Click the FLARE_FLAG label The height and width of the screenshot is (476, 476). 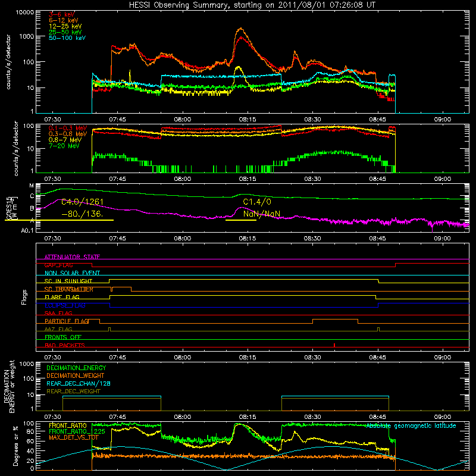[x=62, y=297]
